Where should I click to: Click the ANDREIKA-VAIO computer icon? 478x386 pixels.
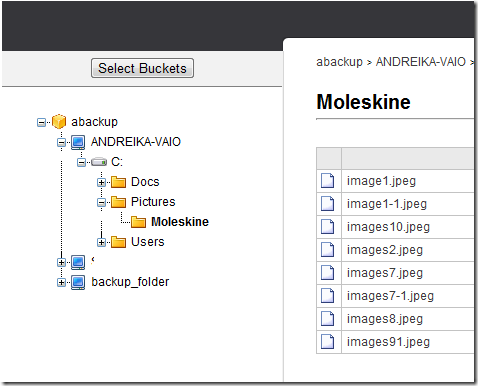click(78, 142)
